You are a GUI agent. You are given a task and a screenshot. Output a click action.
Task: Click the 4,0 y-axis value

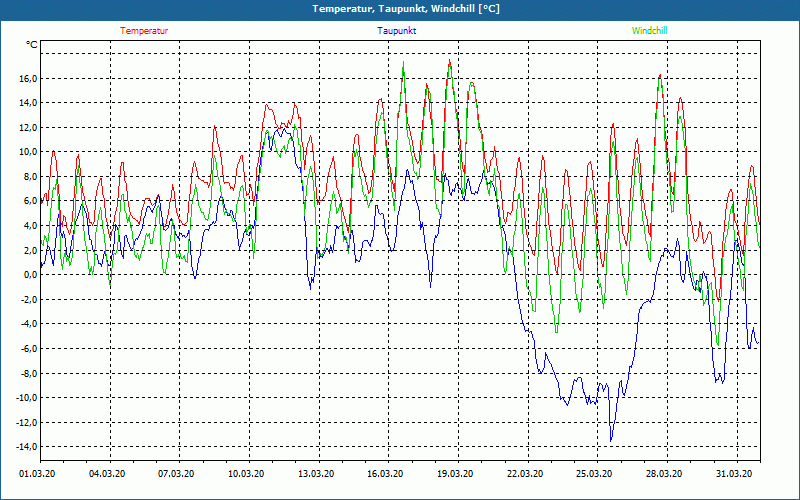point(30,226)
